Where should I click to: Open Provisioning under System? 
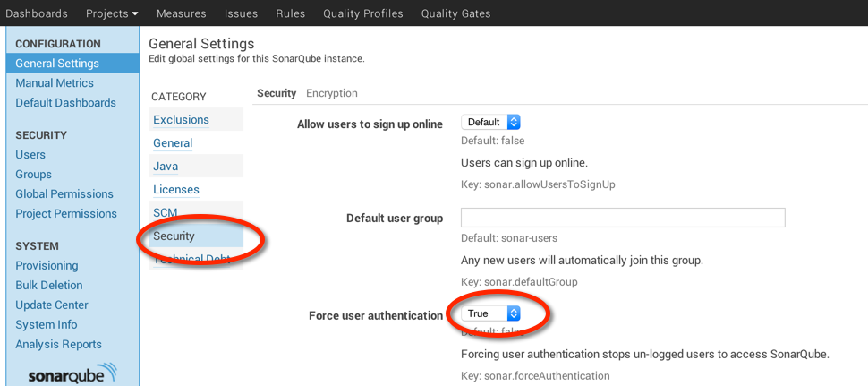pyautogui.click(x=47, y=265)
